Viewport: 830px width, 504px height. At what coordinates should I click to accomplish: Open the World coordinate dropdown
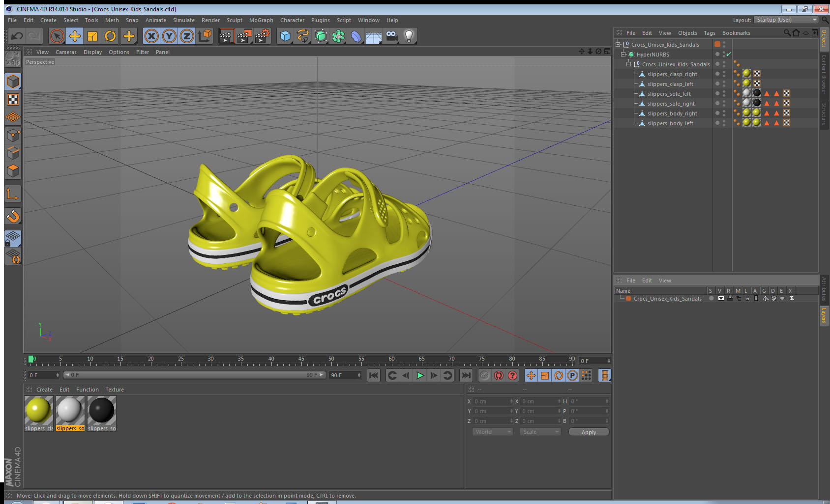493,432
